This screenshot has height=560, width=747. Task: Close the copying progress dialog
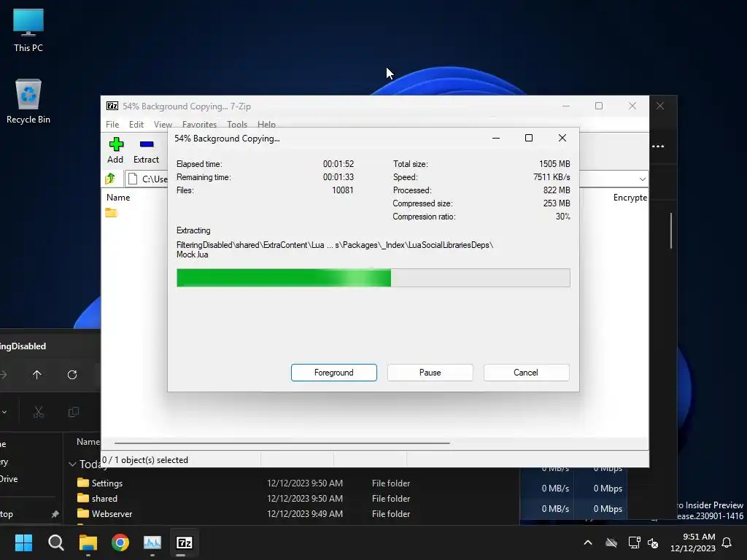coord(562,138)
